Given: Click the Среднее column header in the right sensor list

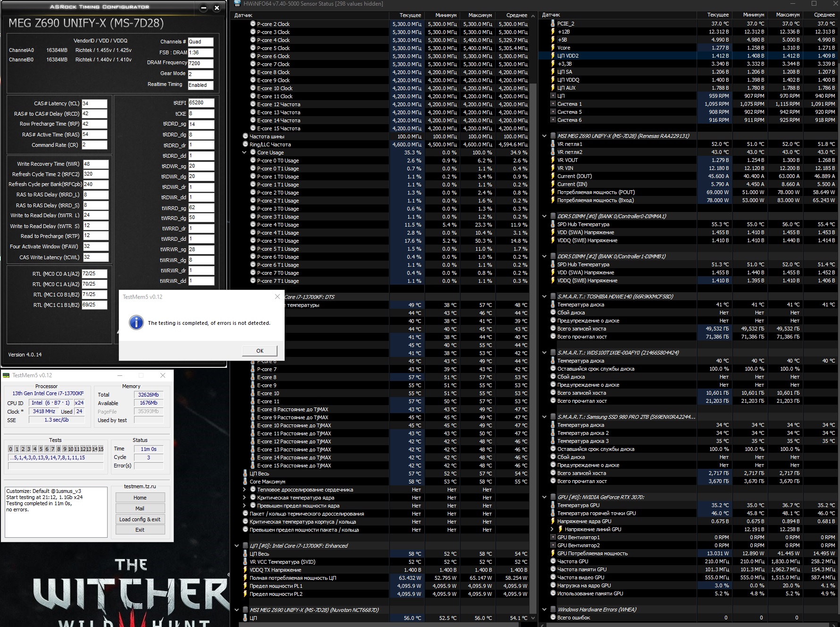Looking at the screenshot, I should tap(824, 15).
